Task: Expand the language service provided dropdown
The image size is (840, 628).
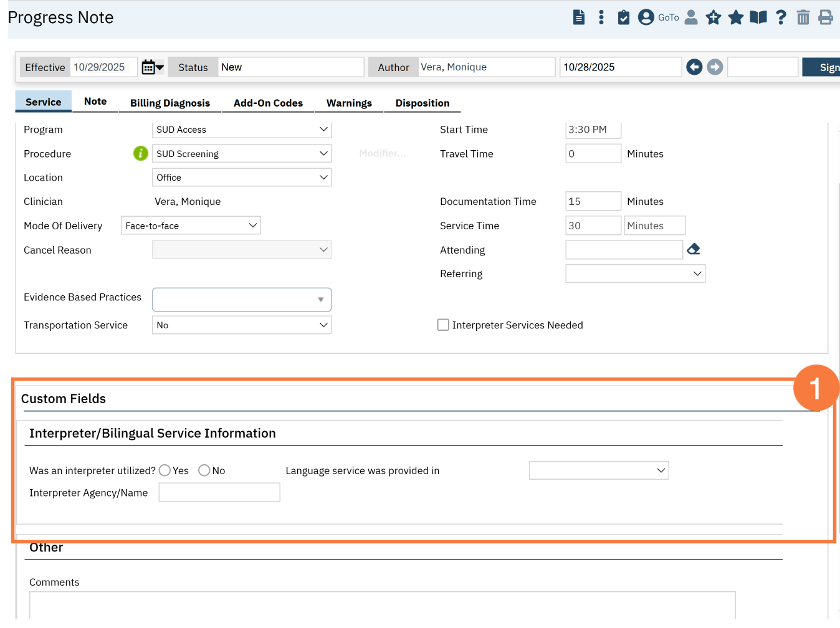Action: (598, 470)
